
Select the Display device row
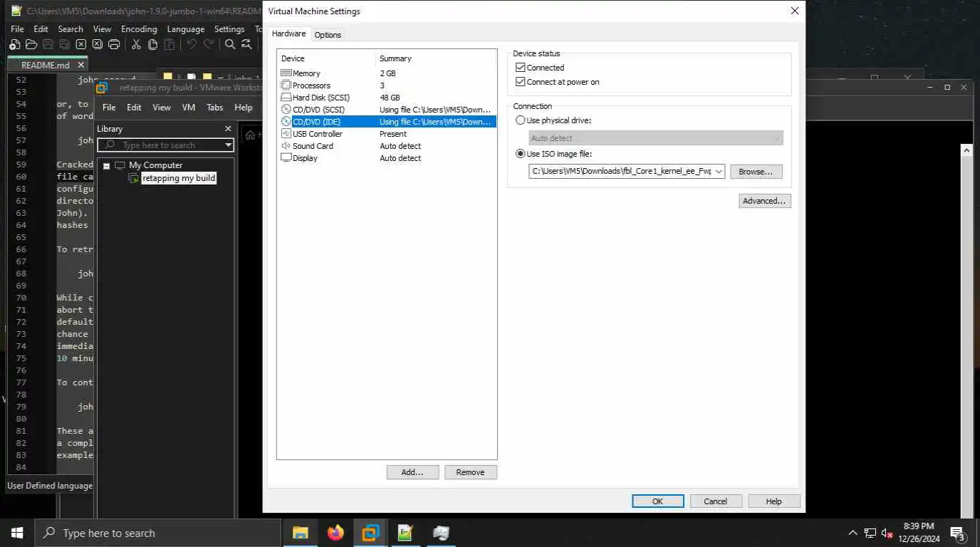[387, 158]
